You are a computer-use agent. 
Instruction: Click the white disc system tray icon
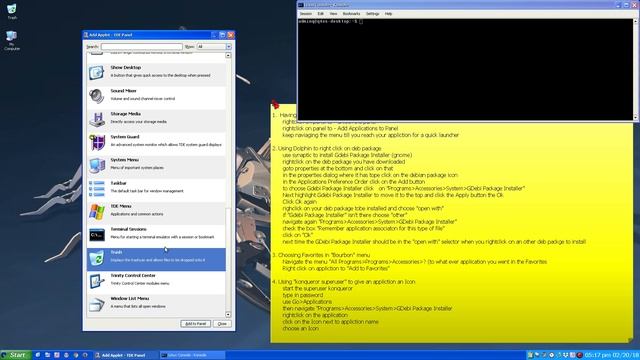click(x=552, y=355)
